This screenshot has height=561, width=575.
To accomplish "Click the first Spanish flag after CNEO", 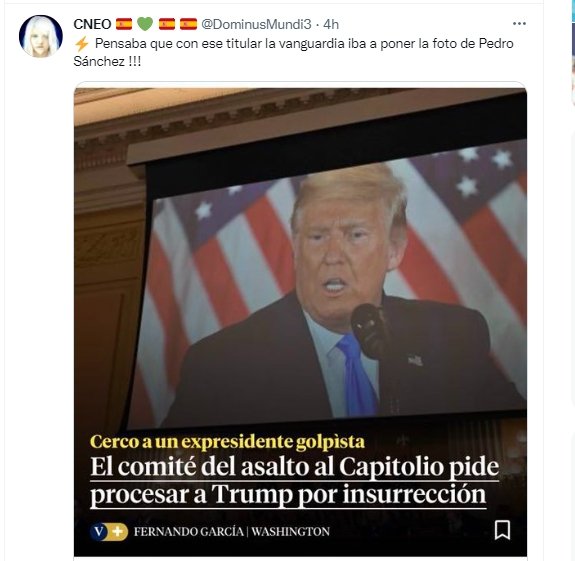I will pos(124,24).
